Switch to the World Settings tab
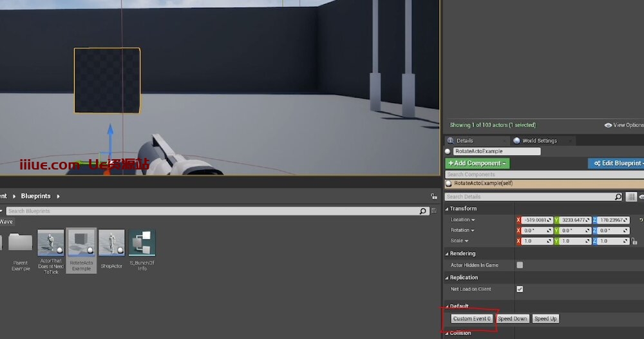Image resolution: width=644 pixels, height=339 pixels. click(539, 140)
